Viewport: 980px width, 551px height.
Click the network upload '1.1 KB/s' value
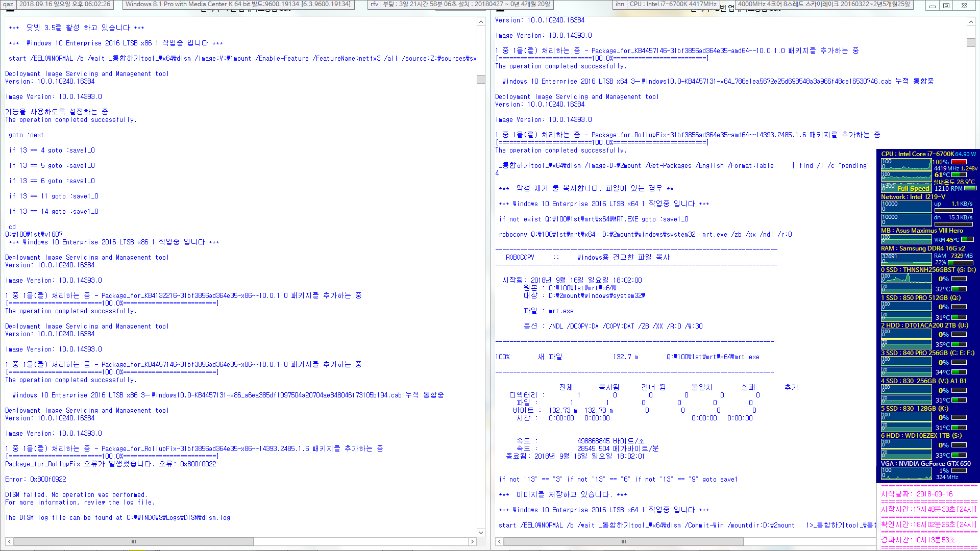[962, 204]
